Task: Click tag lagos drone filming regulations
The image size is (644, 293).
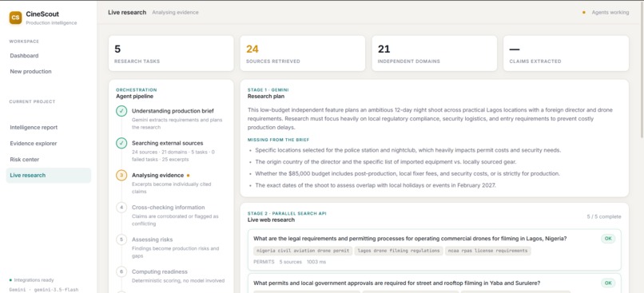Action: [x=399, y=251]
